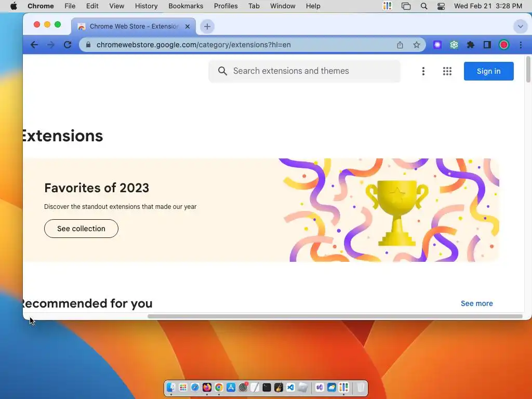Open the Tab menu
Viewport: 532px width, 399px height.
(254, 6)
